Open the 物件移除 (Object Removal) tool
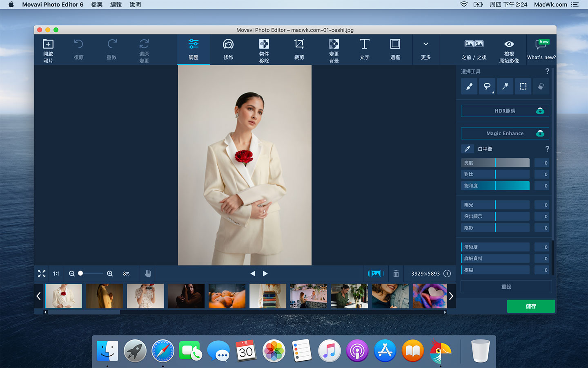The image size is (588, 368). pyautogui.click(x=264, y=49)
